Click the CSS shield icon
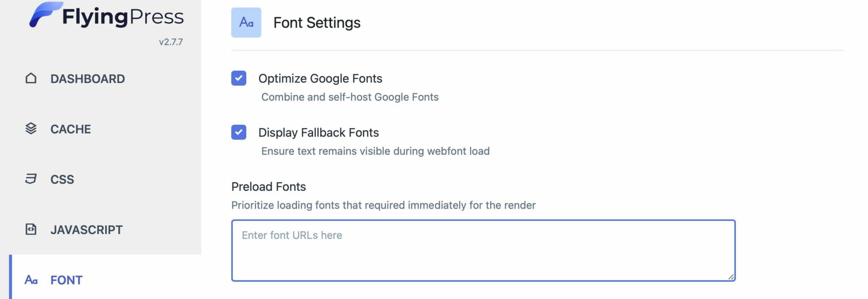Viewport: 868px width, 299px height. tap(31, 179)
